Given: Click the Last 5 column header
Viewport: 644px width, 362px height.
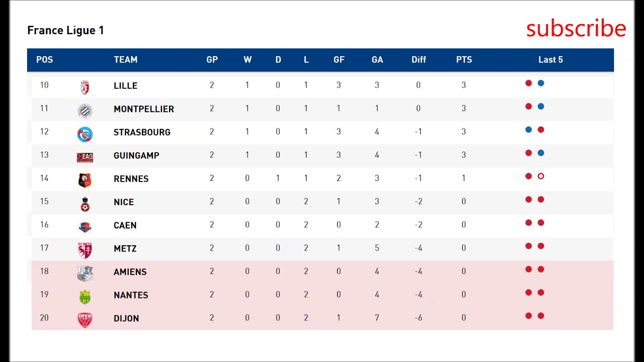Looking at the screenshot, I should (x=550, y=60).
